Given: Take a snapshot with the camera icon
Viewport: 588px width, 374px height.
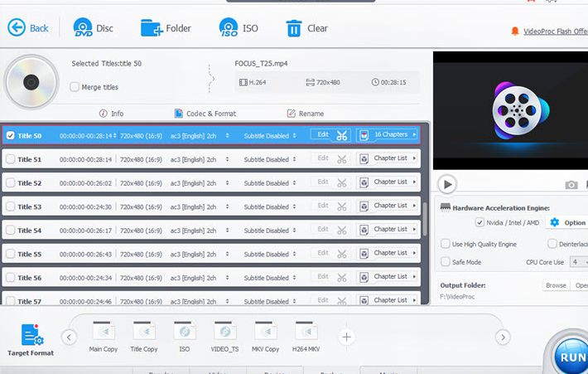Looking at the screenshot, I should coord(571,185).
